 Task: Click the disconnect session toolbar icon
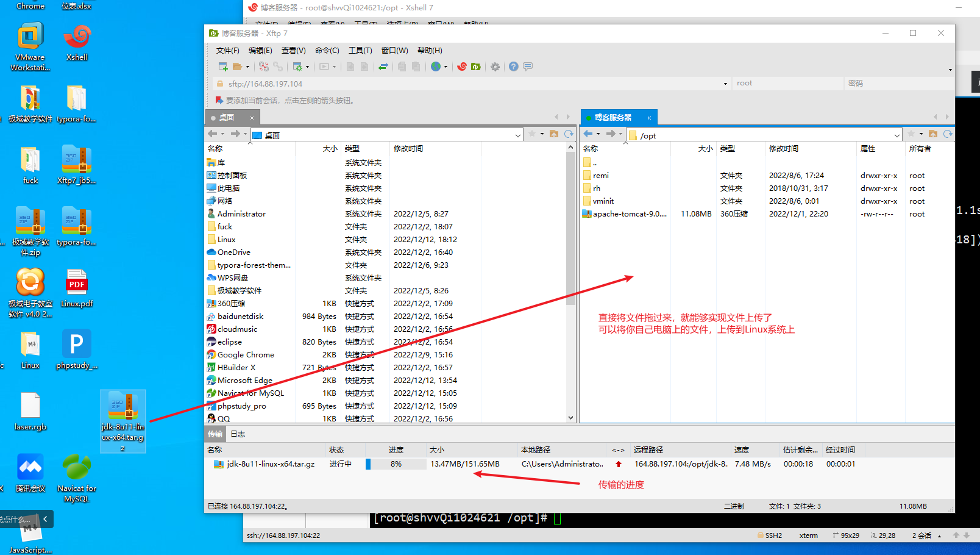264,66
